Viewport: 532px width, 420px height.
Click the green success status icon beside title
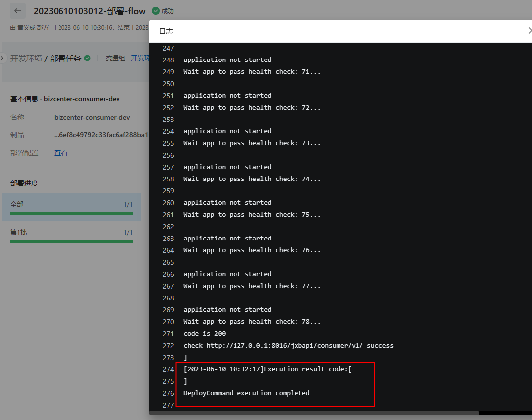point(156,11)
